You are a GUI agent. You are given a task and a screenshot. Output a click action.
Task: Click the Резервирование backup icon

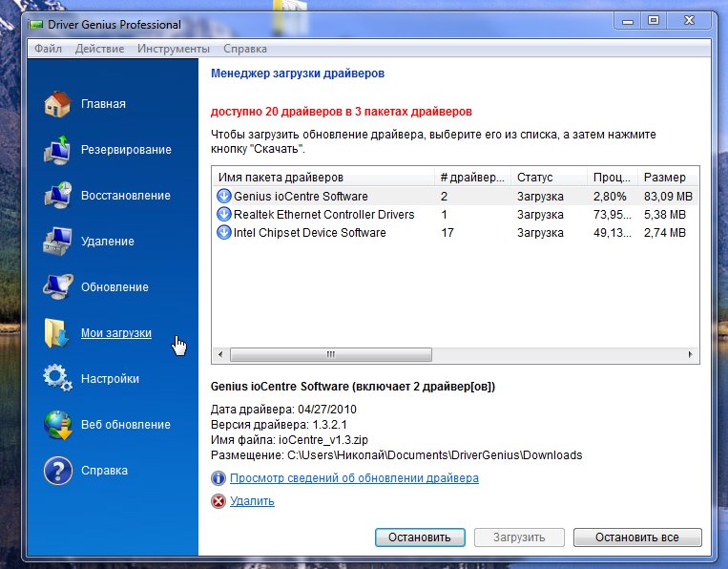coord(58,150)
